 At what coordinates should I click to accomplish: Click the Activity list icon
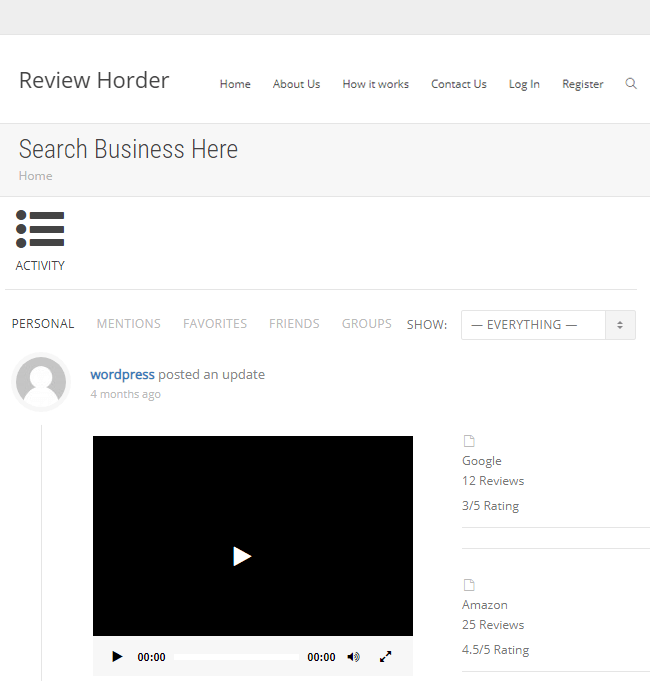[x=40, y=229]
